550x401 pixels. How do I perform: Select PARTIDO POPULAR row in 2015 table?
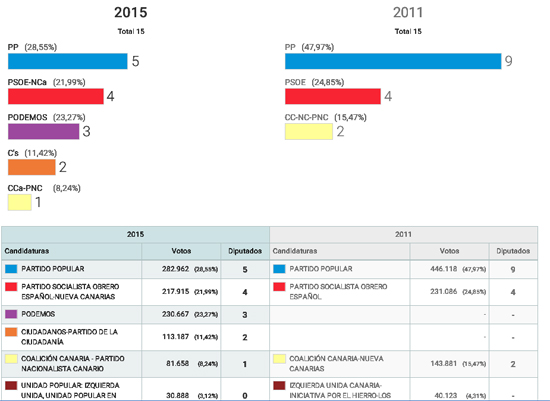135,269
